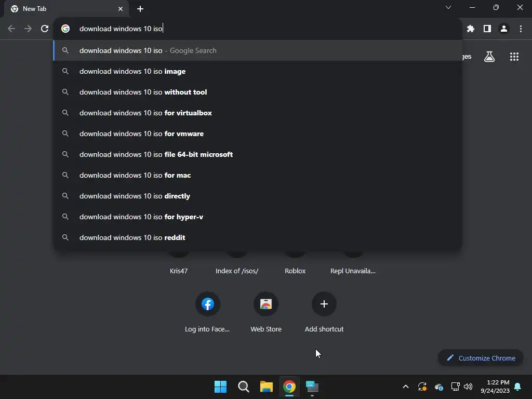This screenshot has height=399, width=532.
Task: Click the OneDrive cloud tray icon
Action: (438, 387)
